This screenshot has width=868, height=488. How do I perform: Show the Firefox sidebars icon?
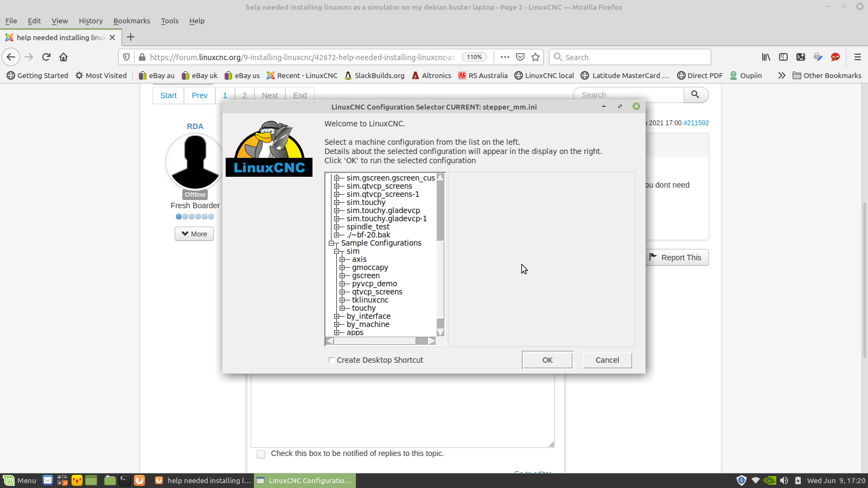[x=783, y=57]
